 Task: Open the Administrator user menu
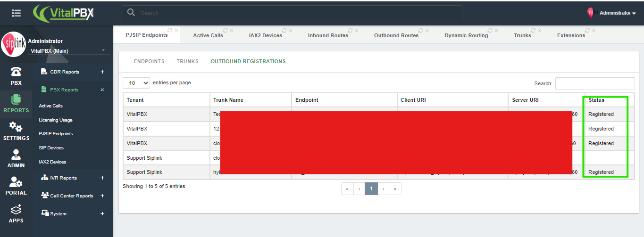point(617,13)
